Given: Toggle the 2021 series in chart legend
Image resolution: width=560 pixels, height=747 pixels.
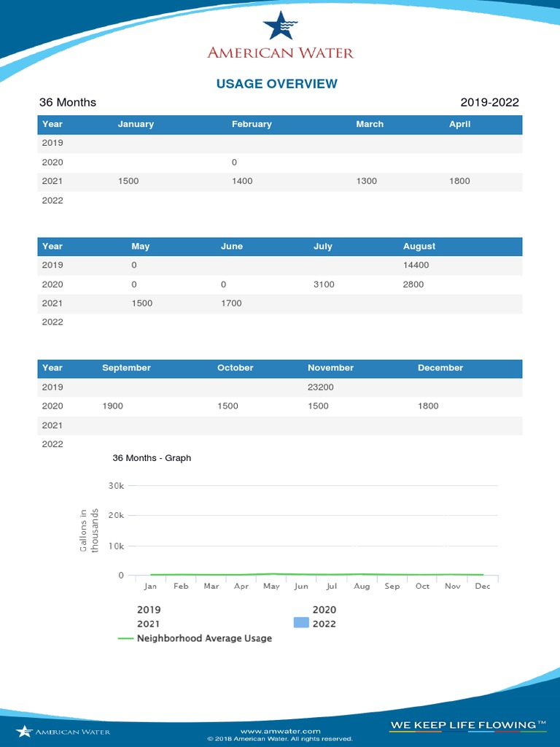Looking at the screenshot, I should pyautogui.click(x=148, y=624).
